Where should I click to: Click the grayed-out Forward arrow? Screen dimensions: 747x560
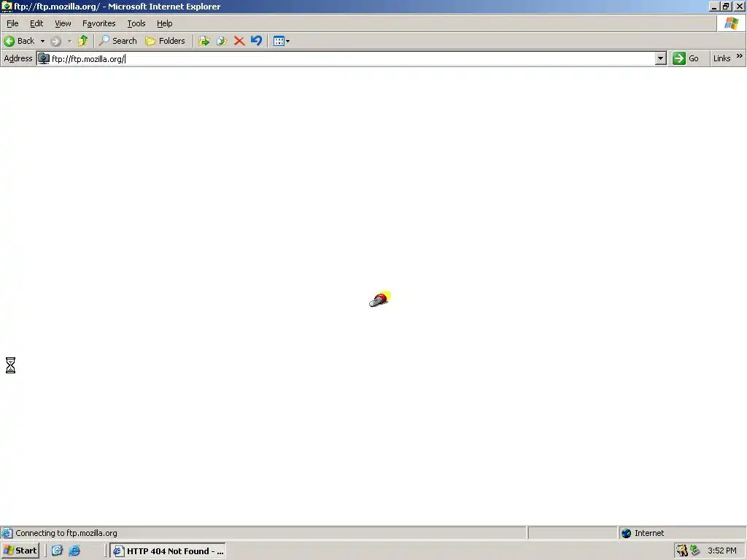pyautogui.click(x=55, y=41)
